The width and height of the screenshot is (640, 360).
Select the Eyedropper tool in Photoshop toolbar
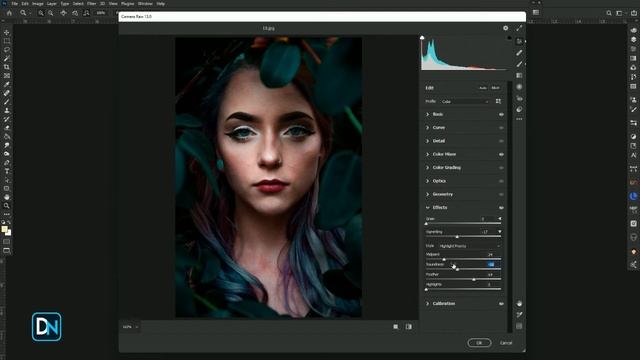point(7,84)
